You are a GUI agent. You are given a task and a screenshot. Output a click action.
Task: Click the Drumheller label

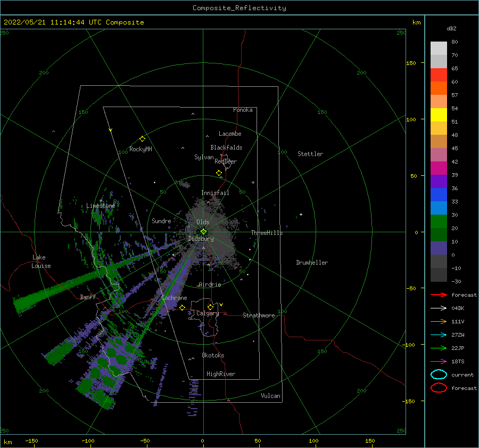click(312, 263)
